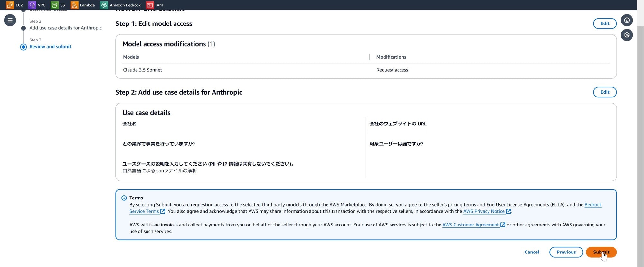Select the Claude 3.5 Sonnet table cell
Screen dimensions: 644x267
142,70
